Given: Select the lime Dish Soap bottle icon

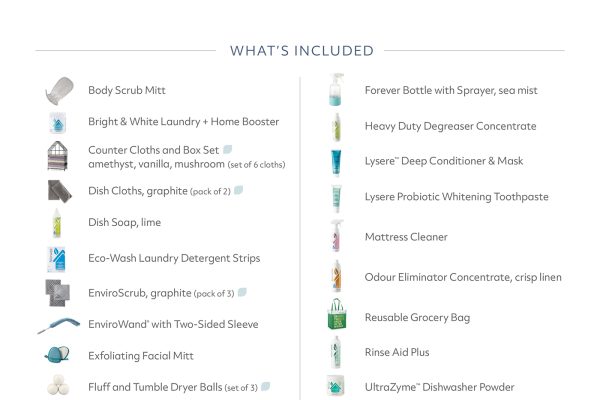Looking at the screenshot, I should tap(57, 223).
